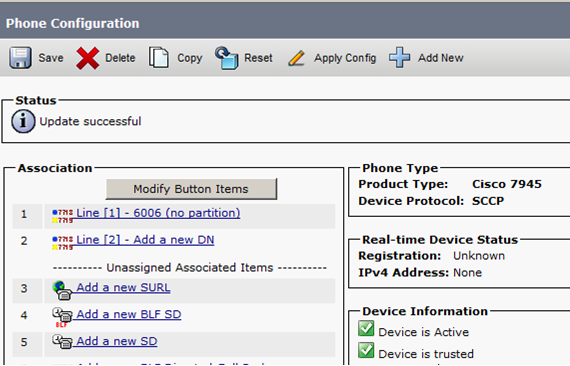
Task: Click the Reset phone icon
Action: tap(226, 58)
